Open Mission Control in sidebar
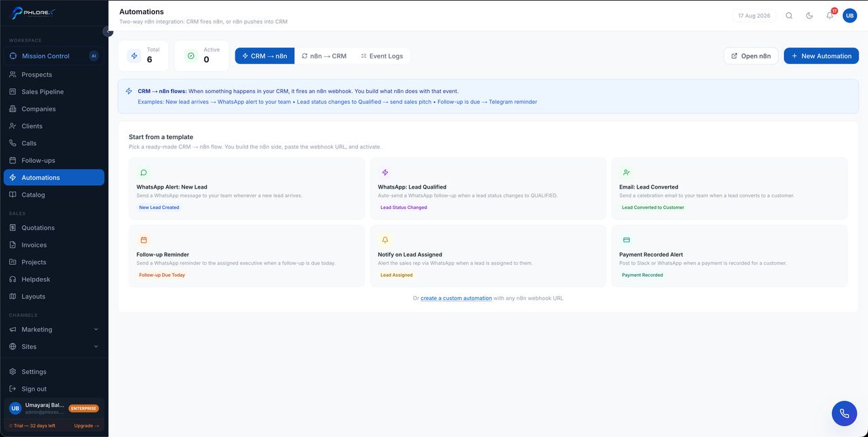This screenshot has height=437, width=868. [x=54, y=56]
